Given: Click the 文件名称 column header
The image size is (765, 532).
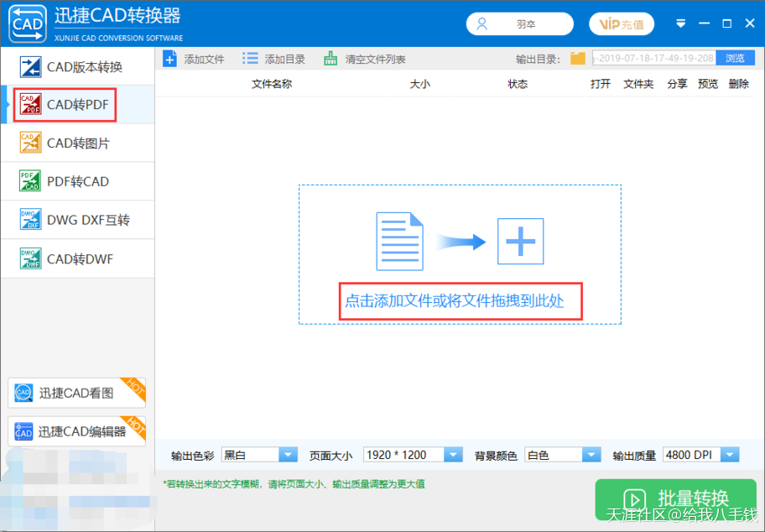Looking at the screenshot, I should tap(272, 84).
